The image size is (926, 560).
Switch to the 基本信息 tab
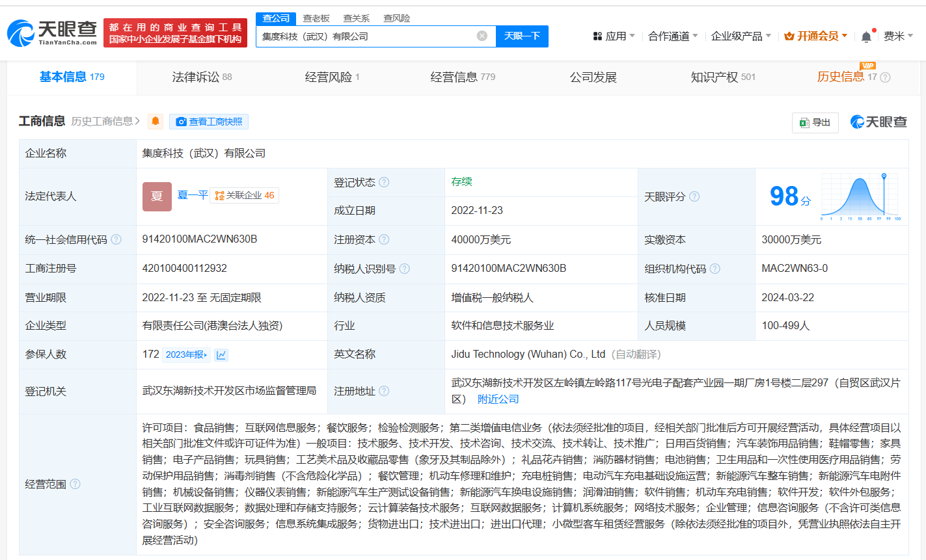[x=72, y=77]
